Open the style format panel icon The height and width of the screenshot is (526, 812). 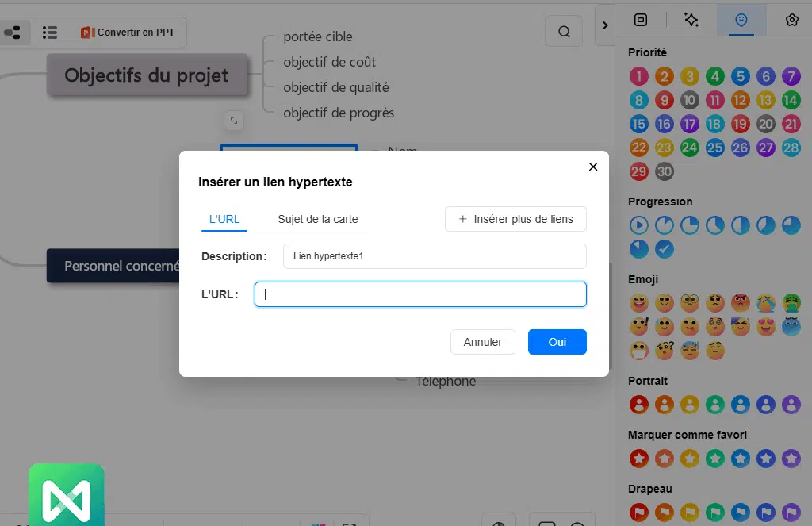coord(641,21)
